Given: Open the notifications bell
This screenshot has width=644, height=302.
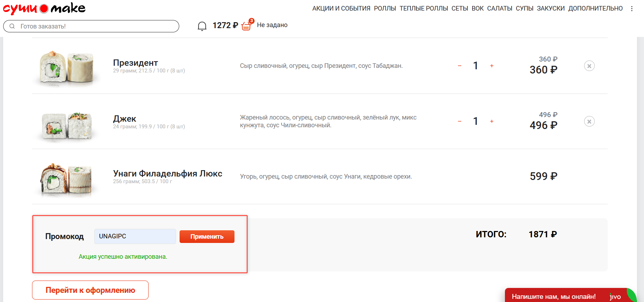Looking at the screenshot, I should [202, 26].
